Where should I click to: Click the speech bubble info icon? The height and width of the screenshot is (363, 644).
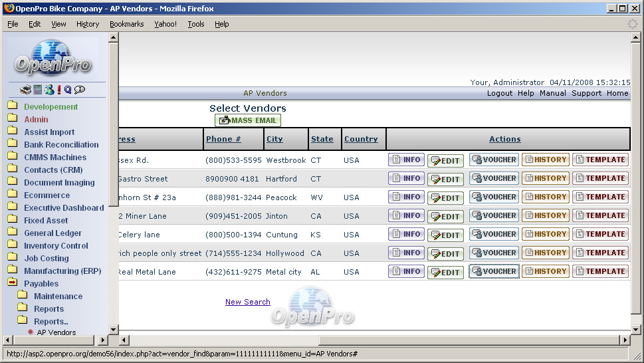click(x=80, y=90)
